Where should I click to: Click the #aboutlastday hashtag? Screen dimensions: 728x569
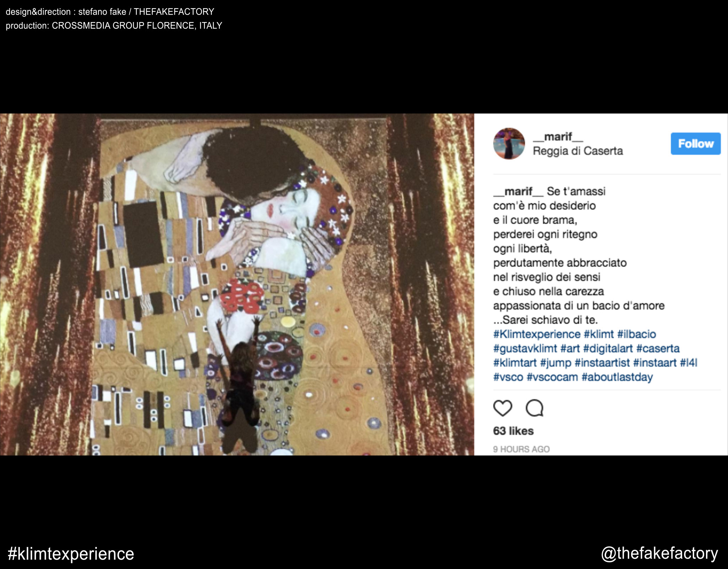pyautogui.click(x=617, y=377)
